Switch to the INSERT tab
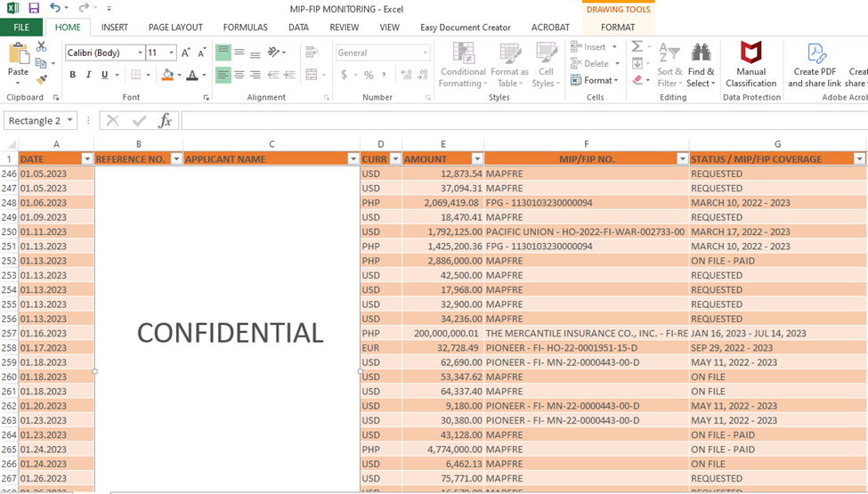868x494 pixels. point(115,27)
